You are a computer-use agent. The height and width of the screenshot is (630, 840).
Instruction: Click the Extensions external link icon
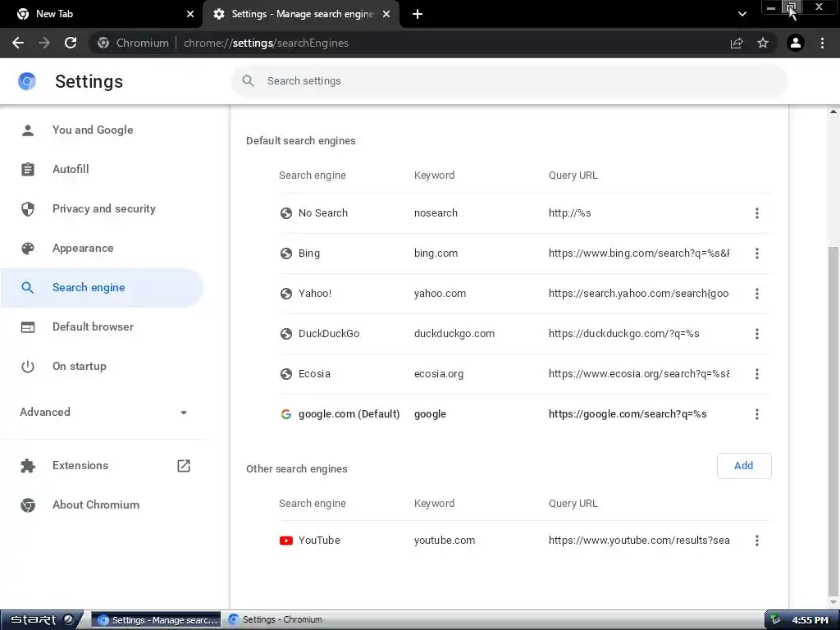tap(184, 466)
